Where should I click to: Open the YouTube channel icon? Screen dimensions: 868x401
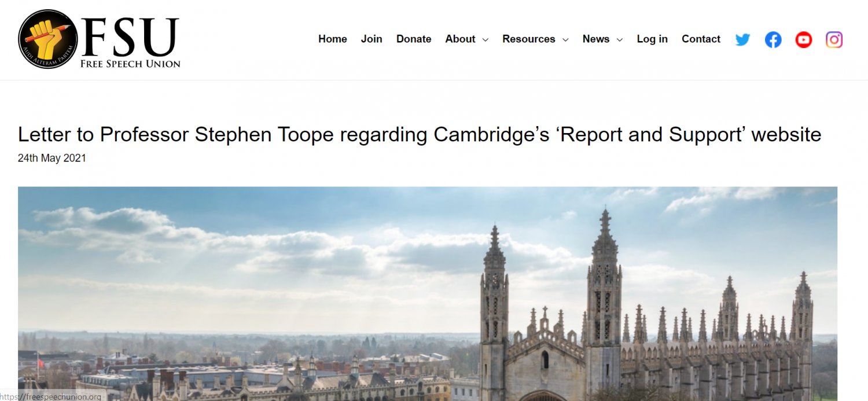tap(804, 39)
